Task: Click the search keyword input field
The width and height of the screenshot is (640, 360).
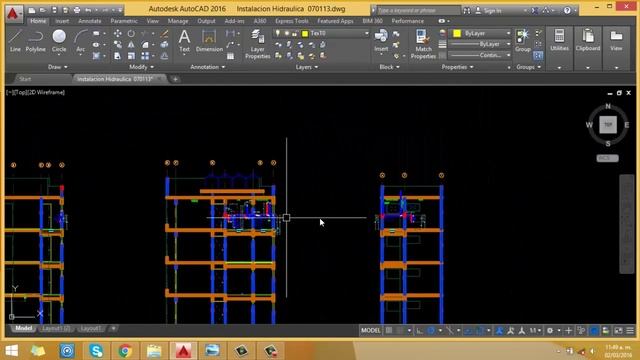Action: click(418, 10)
